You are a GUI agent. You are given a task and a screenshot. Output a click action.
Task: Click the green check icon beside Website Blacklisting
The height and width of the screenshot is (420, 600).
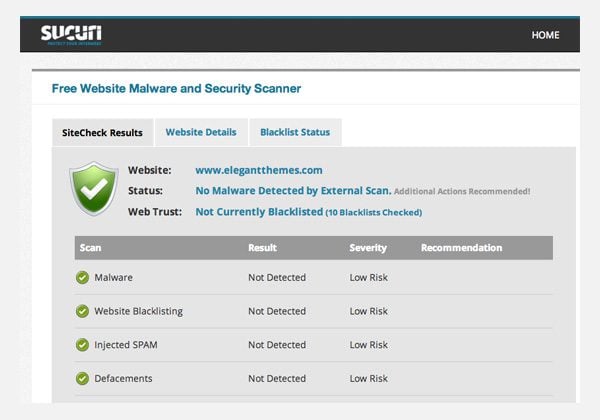82,311
